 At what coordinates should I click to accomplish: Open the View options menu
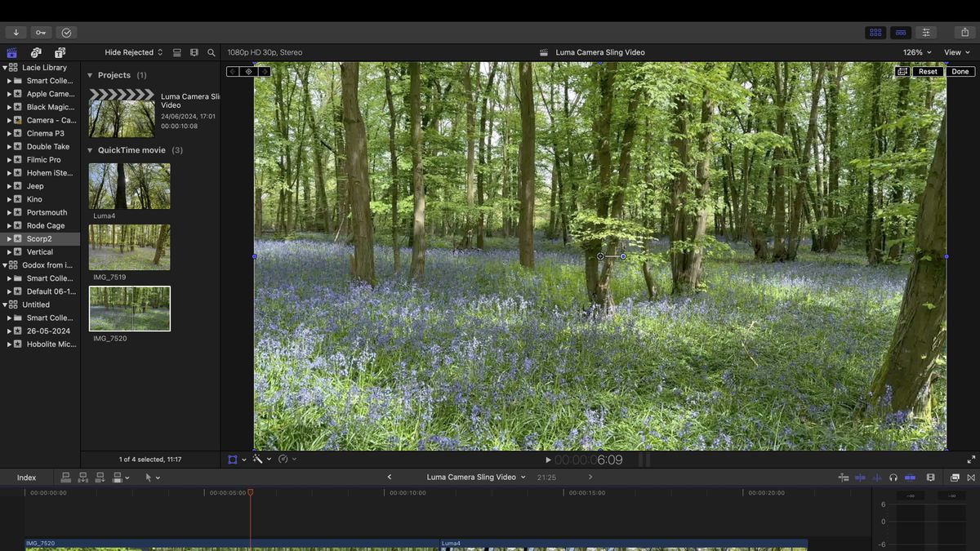pos(957,52)
